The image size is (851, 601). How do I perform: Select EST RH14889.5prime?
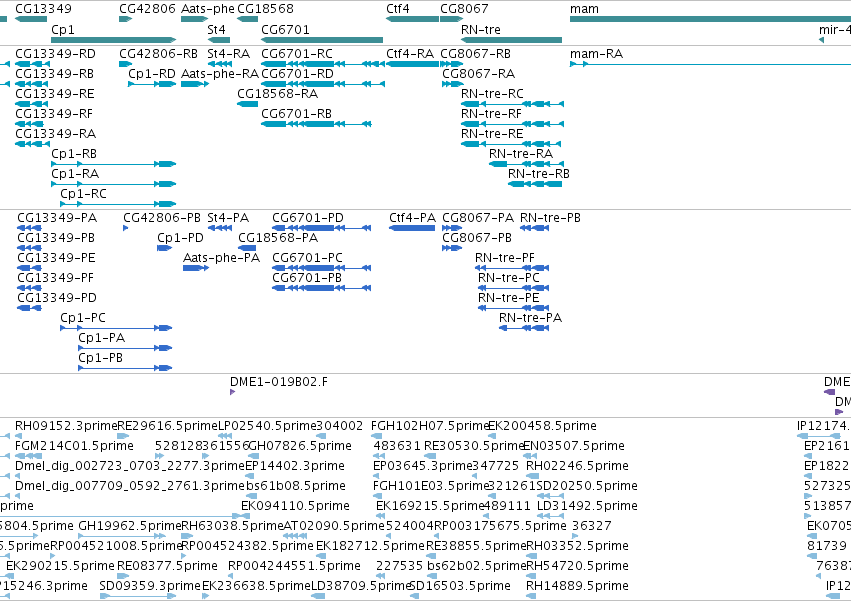point(577,586)
